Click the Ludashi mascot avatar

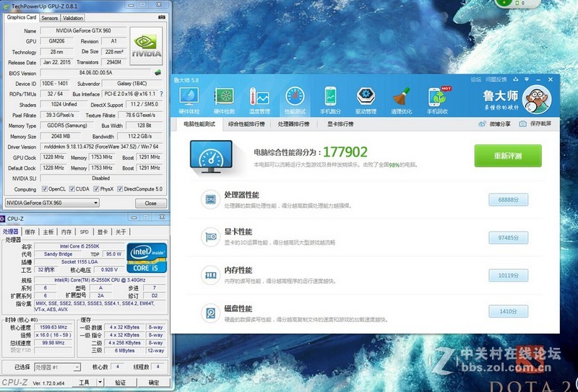537,99
